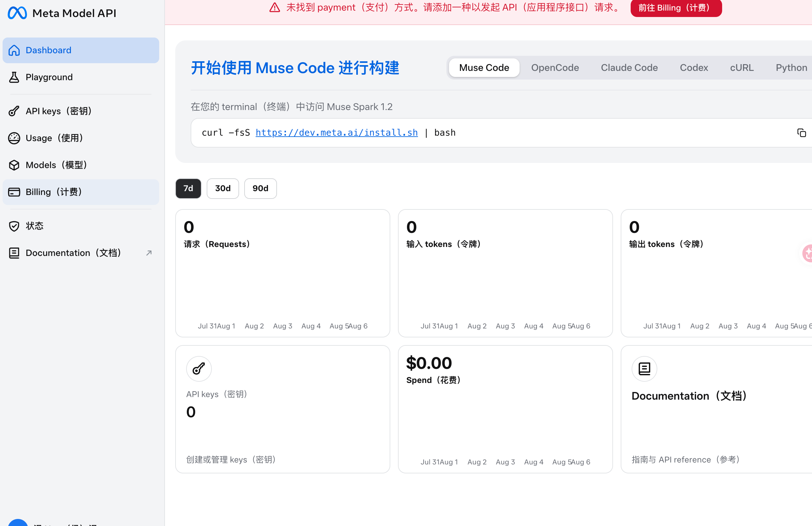Image resolution: width=812 pixels, height=526 pixels.
Task: Click the Playground flask icon
Action: pyautogui.click(x=14, y=77)
